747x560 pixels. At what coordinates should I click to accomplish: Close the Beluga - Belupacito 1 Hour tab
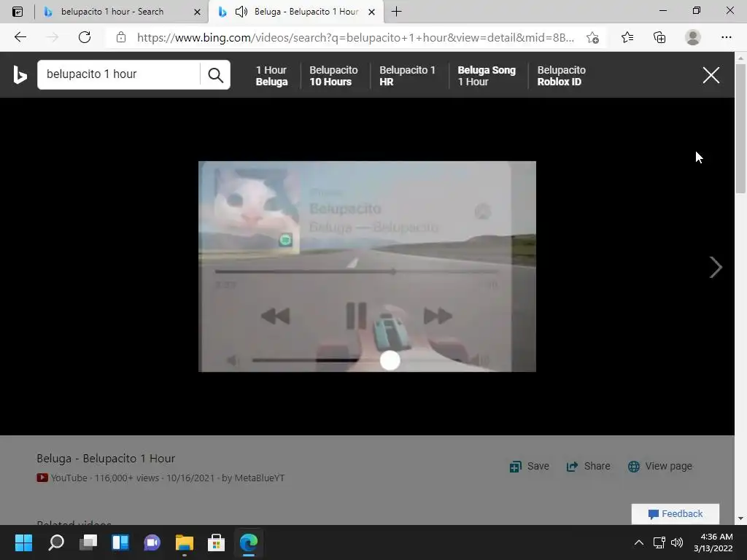point(371,12)
